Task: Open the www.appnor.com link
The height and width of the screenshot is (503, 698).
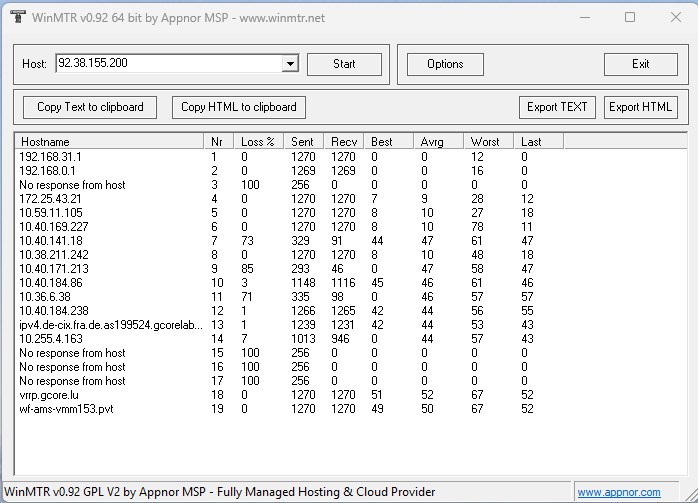Action: coord(619,492)
